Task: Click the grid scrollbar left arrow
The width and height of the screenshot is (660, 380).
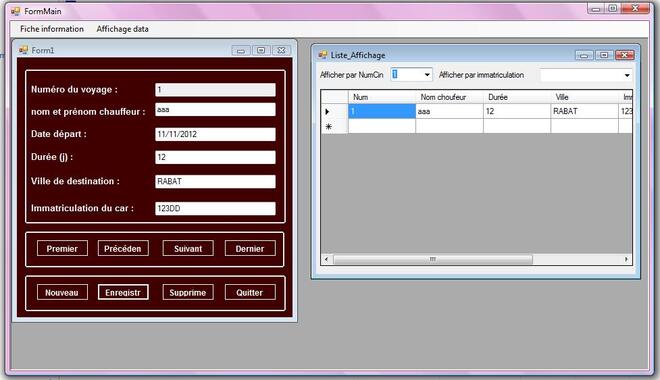Action: (326, 259)
